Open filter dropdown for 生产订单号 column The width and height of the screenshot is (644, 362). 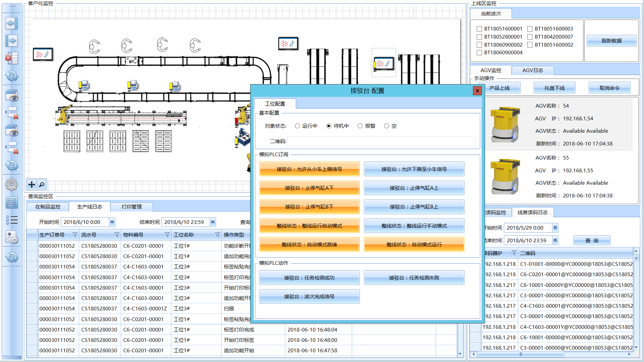[x=75, y=235]
